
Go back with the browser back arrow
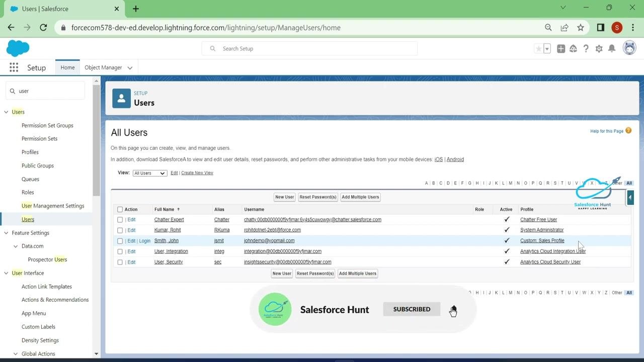point(11,28)
